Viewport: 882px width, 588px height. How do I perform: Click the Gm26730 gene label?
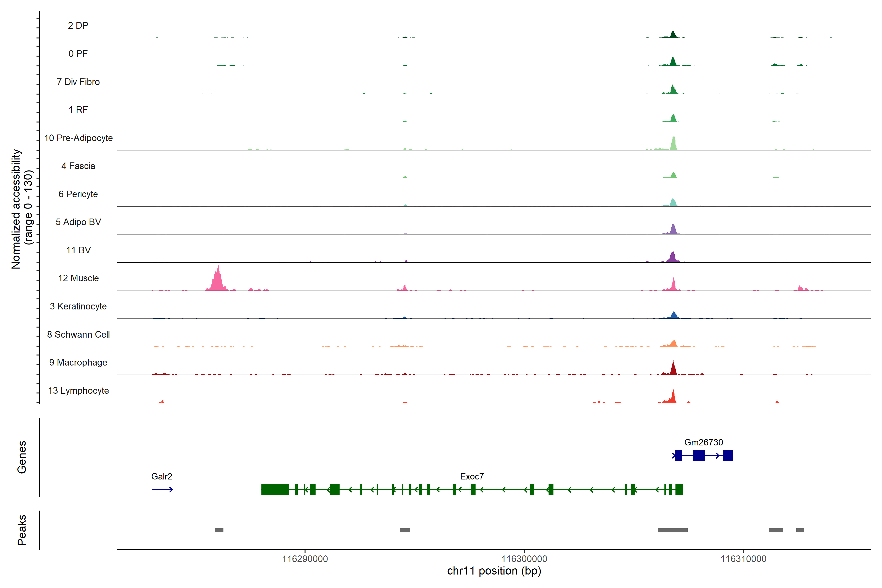point(703,442)
